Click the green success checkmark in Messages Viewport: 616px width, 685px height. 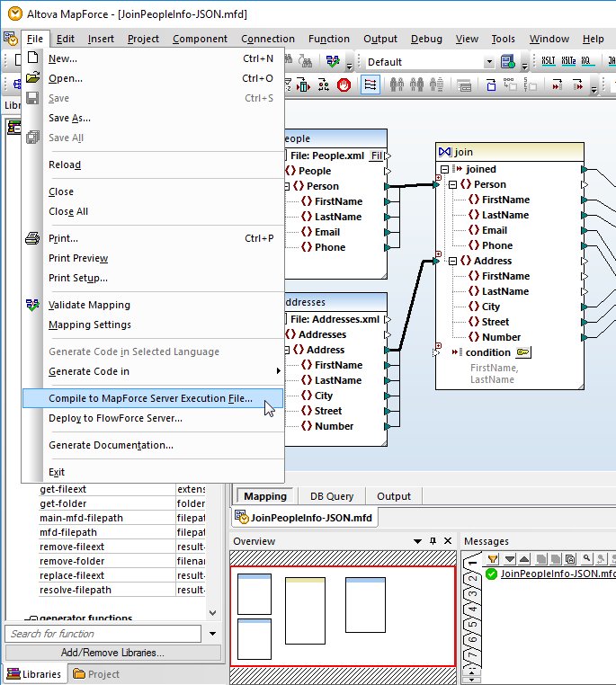click(491, 574)
